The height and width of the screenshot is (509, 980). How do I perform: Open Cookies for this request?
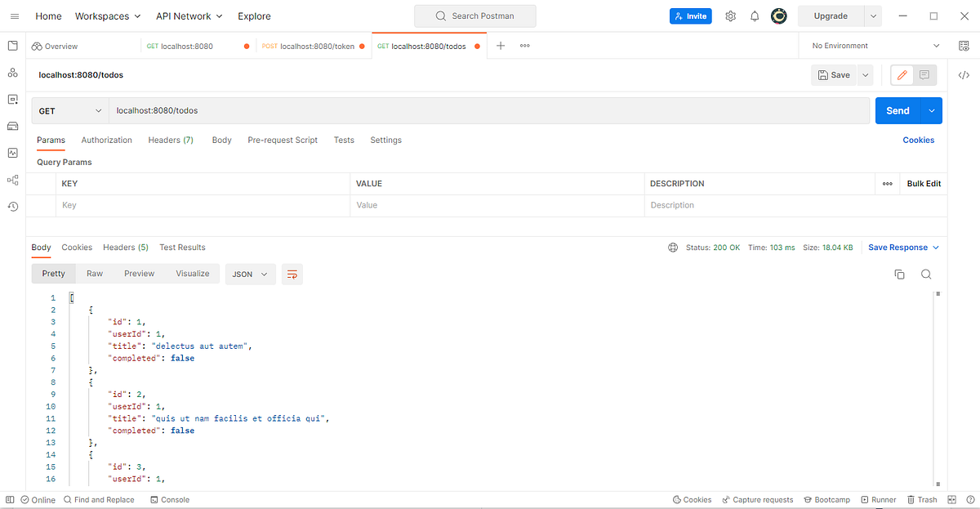click(918, 140)
